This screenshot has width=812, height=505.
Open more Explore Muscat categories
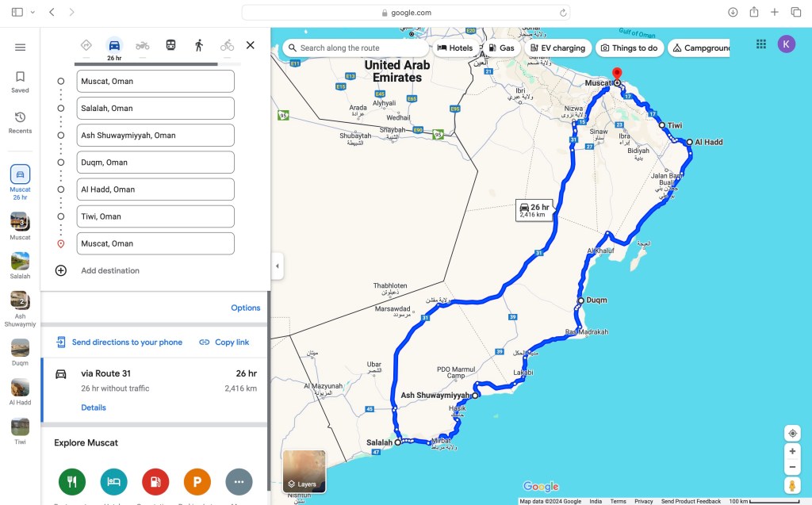[239, 481]
